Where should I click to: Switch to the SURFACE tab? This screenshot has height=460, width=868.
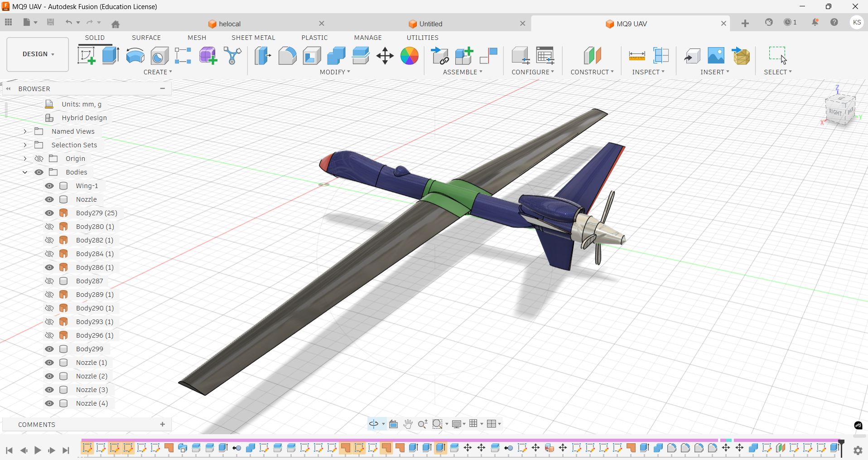tap(146, 38)
